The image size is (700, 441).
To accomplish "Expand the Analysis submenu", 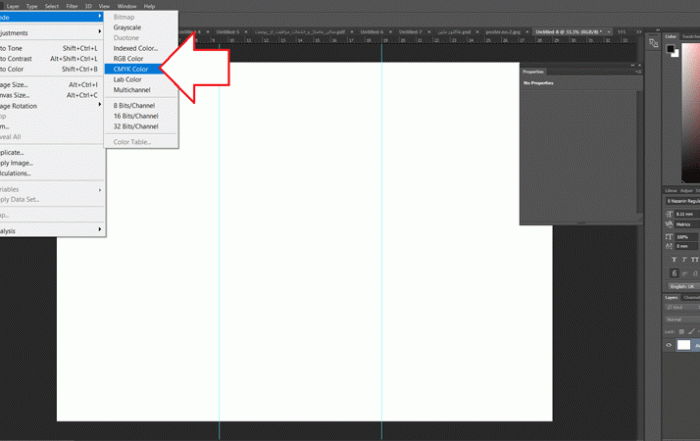I will 52,231.
